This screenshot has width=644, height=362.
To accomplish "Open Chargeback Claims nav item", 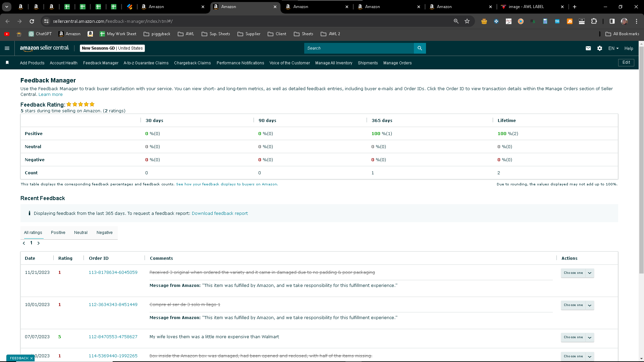I will click(x=193, y=63).
